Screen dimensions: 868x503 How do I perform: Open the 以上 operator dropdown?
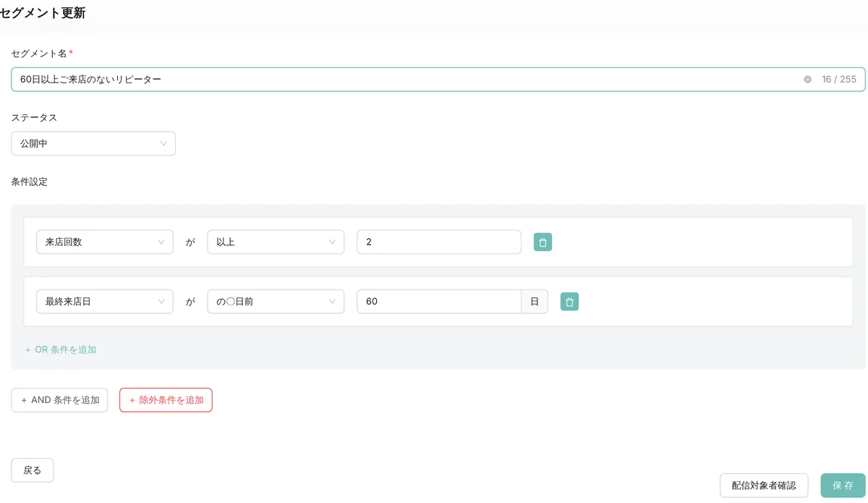point(276,242)
